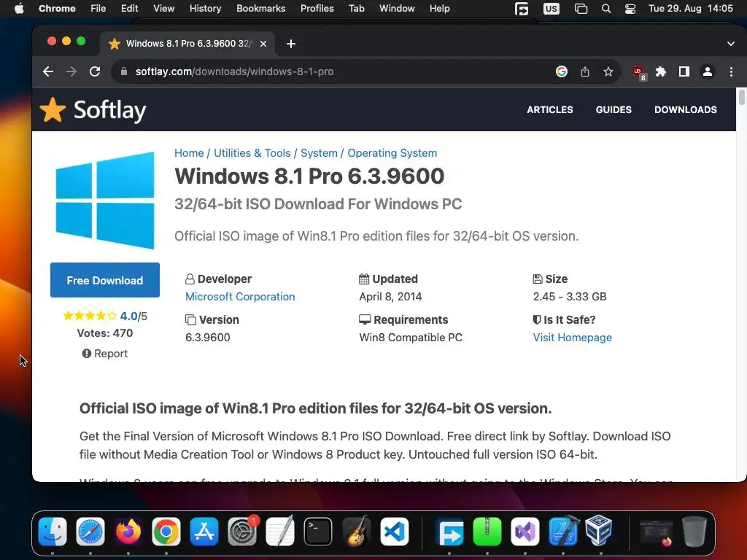Reload the Softlay page
The width and height of the screenshot is (747, 560).
(x=95, y=71)
